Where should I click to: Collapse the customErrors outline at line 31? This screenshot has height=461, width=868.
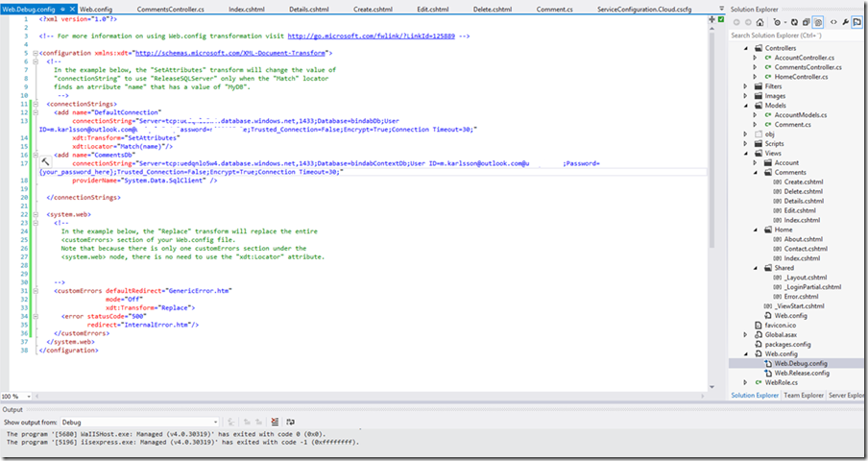[36, 291]
